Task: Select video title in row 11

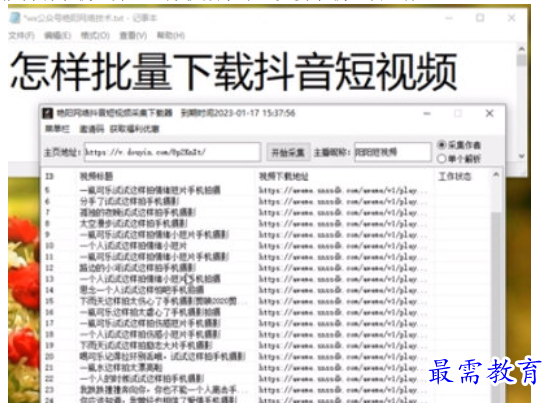Action: (154, 257)
